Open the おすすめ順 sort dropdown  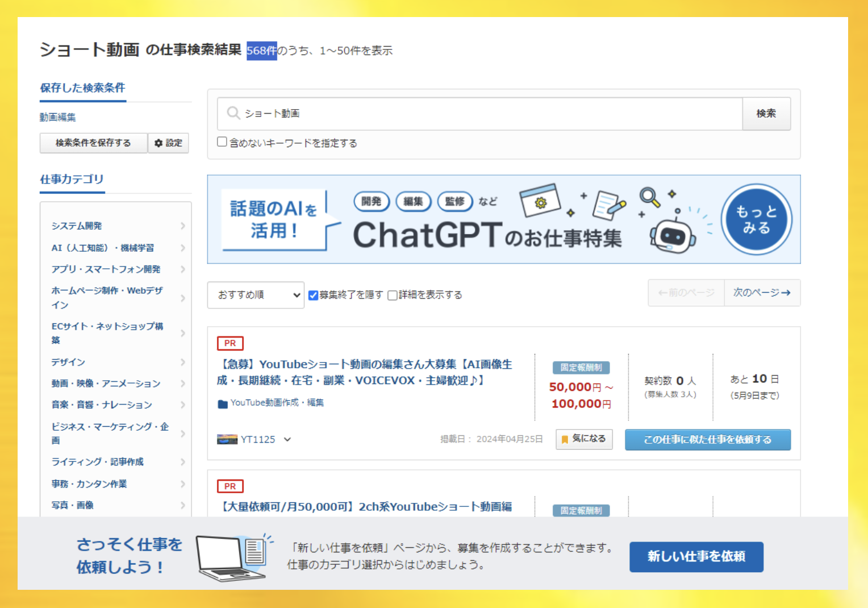(256, 295)
